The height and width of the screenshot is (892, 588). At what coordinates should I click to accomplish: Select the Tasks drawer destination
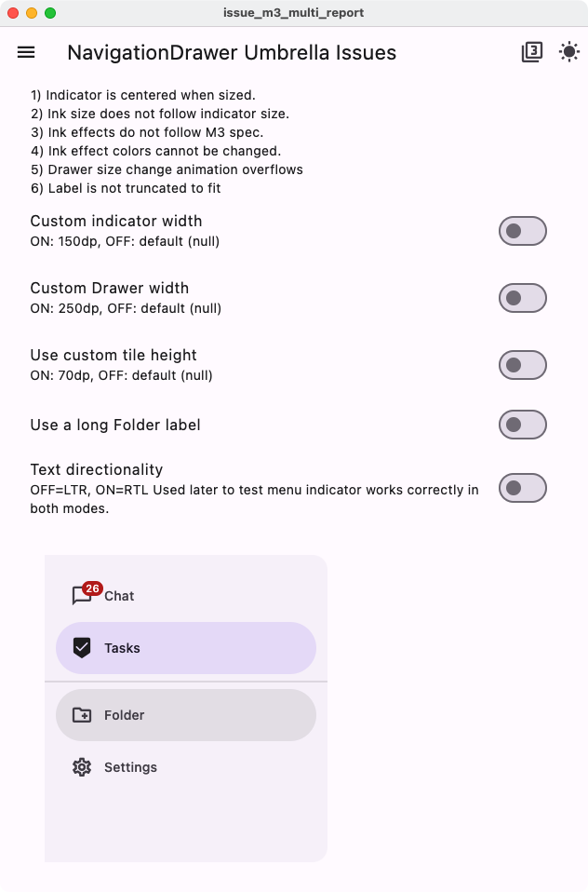pyautogui.click(x=186, y=647)
